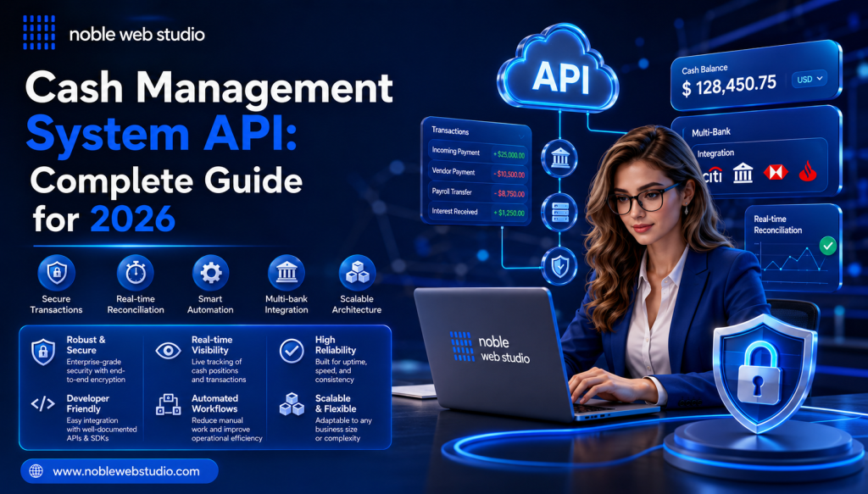This screenshot has height=494, width=868.
Task: Click the Cash Balance label
Action: pyautogui.click(x=704, y=69)
